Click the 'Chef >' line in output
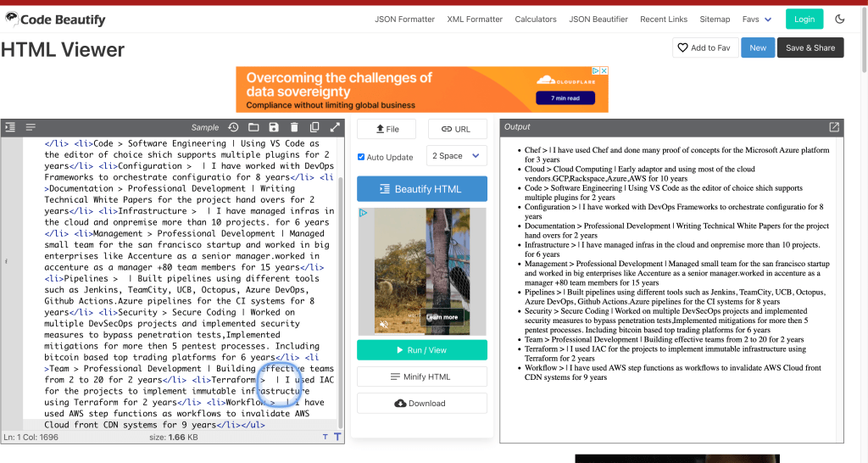This screenshot has height=463, width=868. pyautogui.click(x=677, y=154)
